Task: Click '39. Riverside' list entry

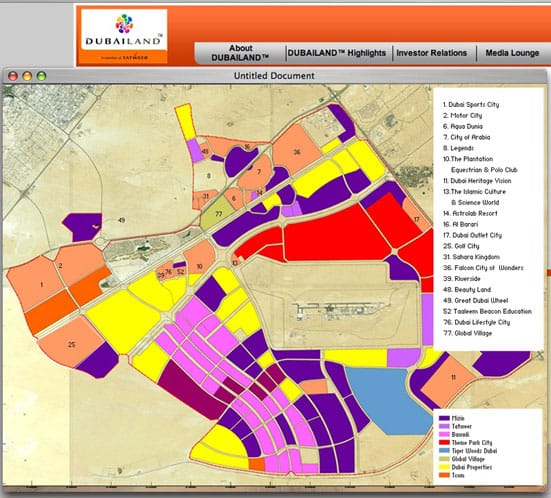Action: (x=462, y=279)
